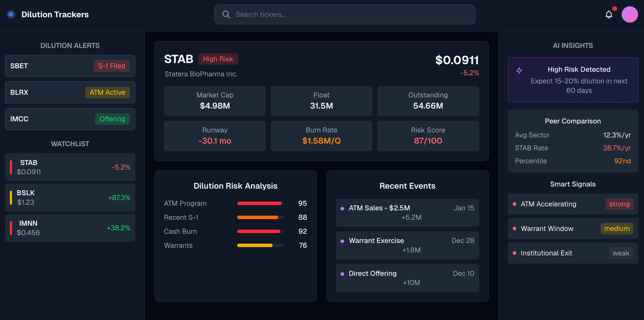Select the IMCC Offering alert
This screenshot has width=644, height=320.
click(70, 119)
